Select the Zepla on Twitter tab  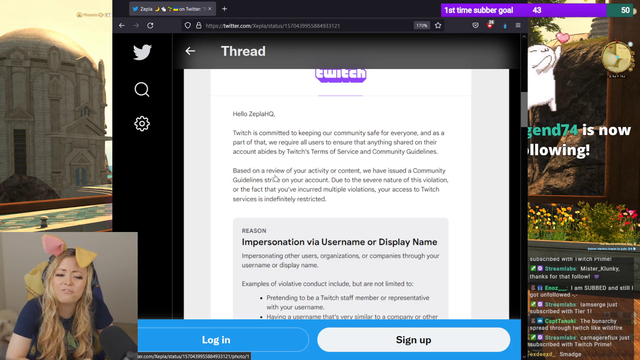click(173, 9)
